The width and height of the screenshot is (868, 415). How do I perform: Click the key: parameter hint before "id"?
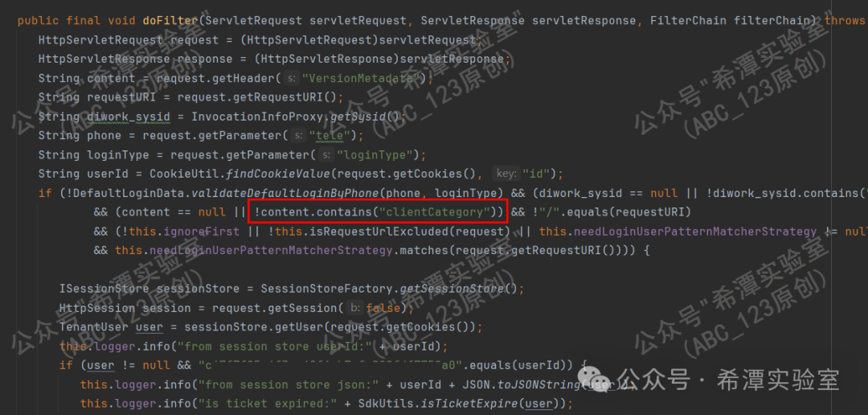506,174
